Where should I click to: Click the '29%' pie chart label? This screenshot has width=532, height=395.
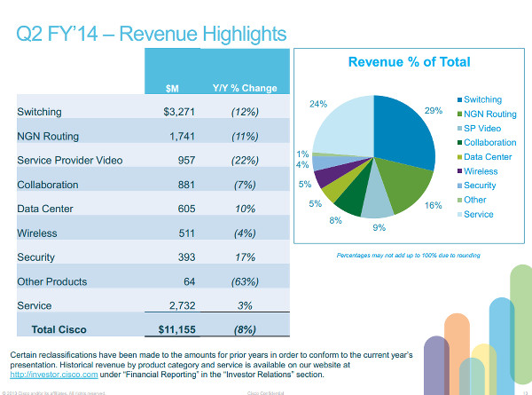click(434, 111)
